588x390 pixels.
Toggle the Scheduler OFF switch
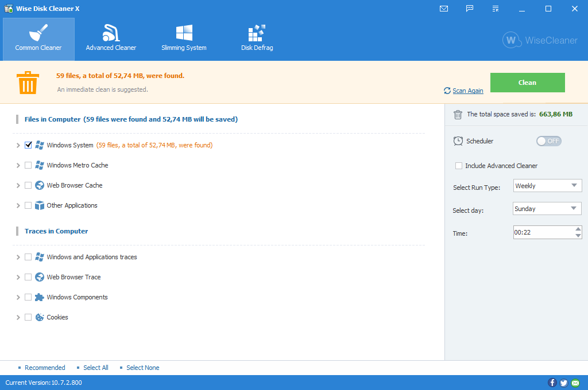point(548,141)
